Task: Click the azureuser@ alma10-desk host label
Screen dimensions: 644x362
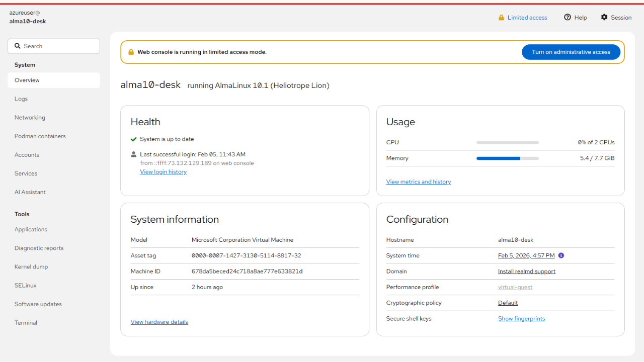Action: 28,17
